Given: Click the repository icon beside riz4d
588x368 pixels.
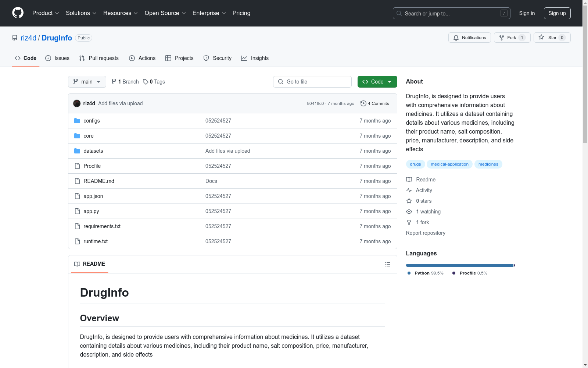Looking at the screenshot, I should coord(15,38).
